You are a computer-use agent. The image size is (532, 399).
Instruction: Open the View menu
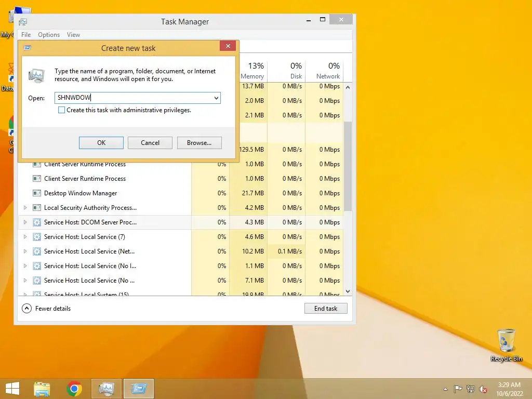73,35
